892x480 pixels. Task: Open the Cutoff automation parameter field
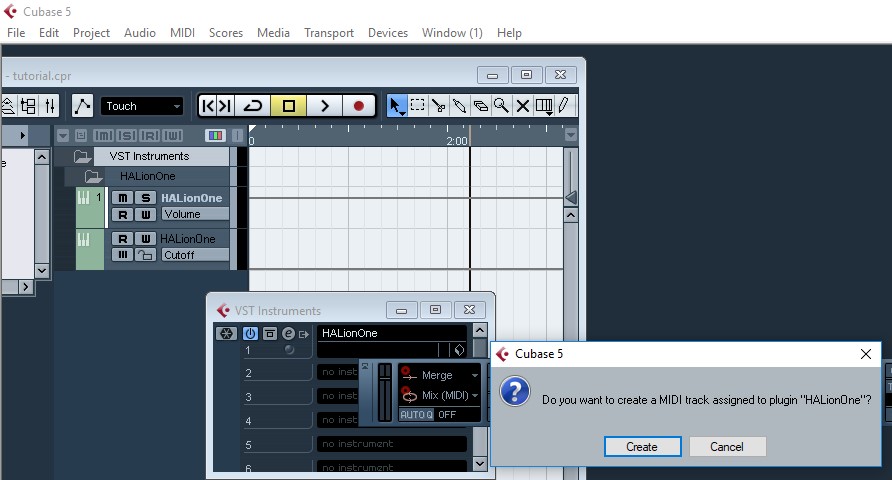click(x=195, y=255)
